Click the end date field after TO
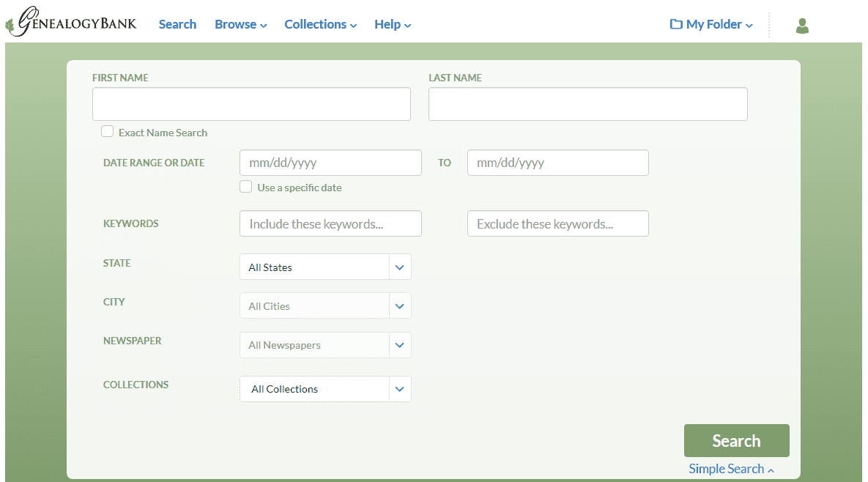Viewport: 868px width, 482px height. coord(558,163)
